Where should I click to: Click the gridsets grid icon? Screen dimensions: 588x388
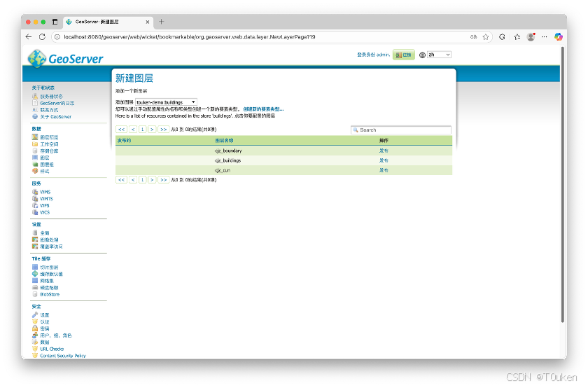pyautogui.click(x=35, y=281)
